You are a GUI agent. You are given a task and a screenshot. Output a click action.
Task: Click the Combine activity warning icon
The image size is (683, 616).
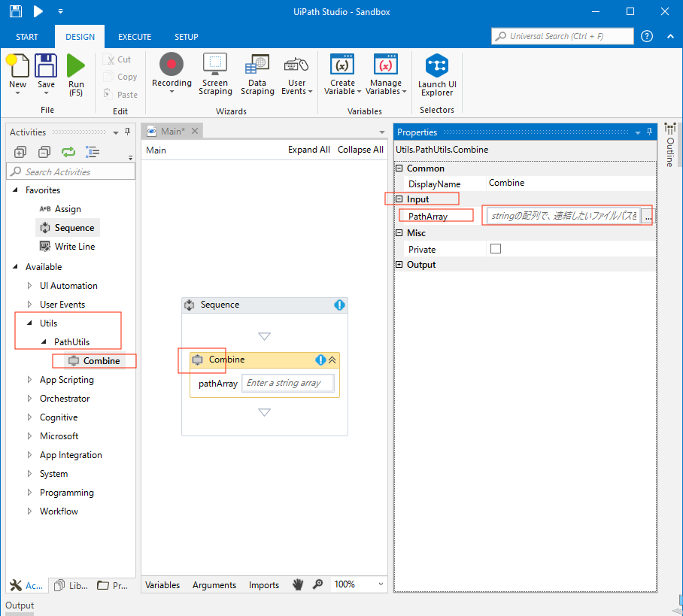click(x=320, y=360)
